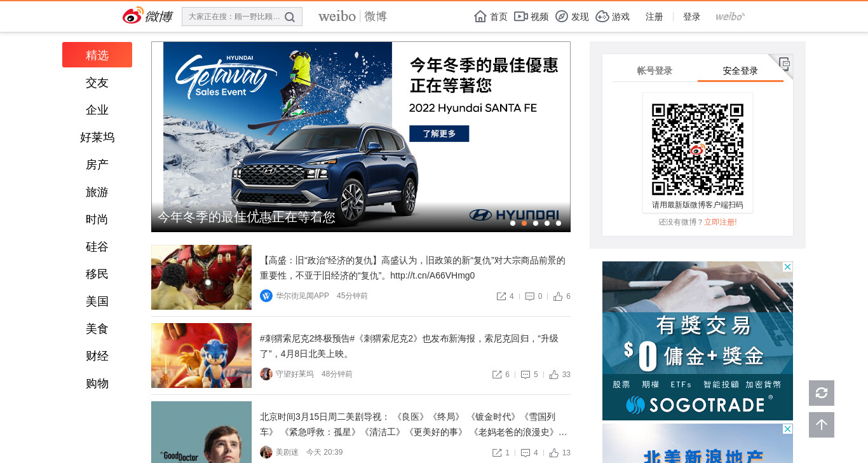Click 立即注册! link
The width and height of the screenshot is (868, 463).
point(721,222)
